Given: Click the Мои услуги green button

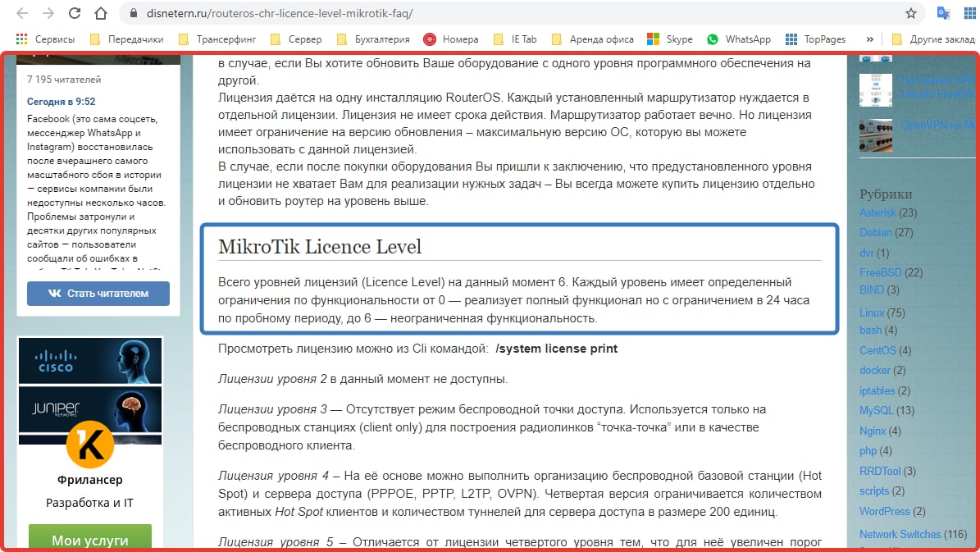Looking at the screenshot, I should pos(90,539).
